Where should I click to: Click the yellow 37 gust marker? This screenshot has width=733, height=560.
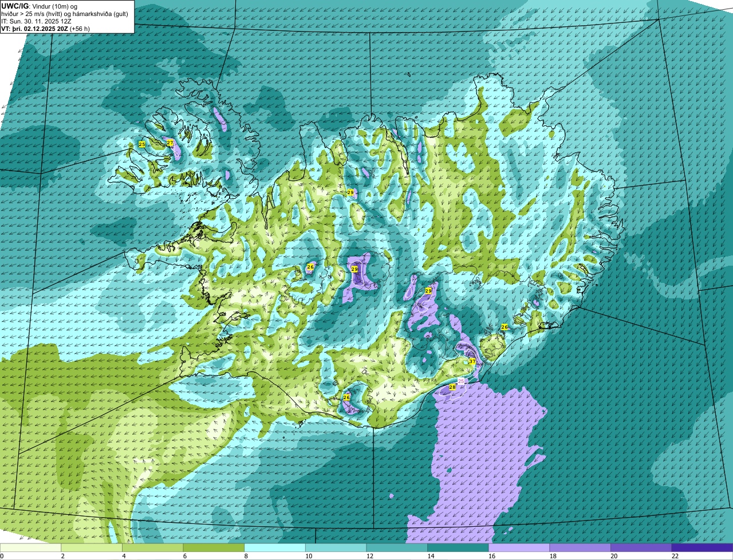tap(472, 361)
